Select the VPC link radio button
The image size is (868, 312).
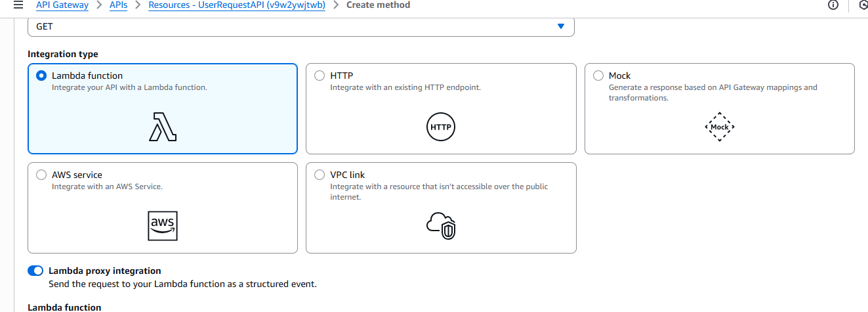[x=320, y=175]
